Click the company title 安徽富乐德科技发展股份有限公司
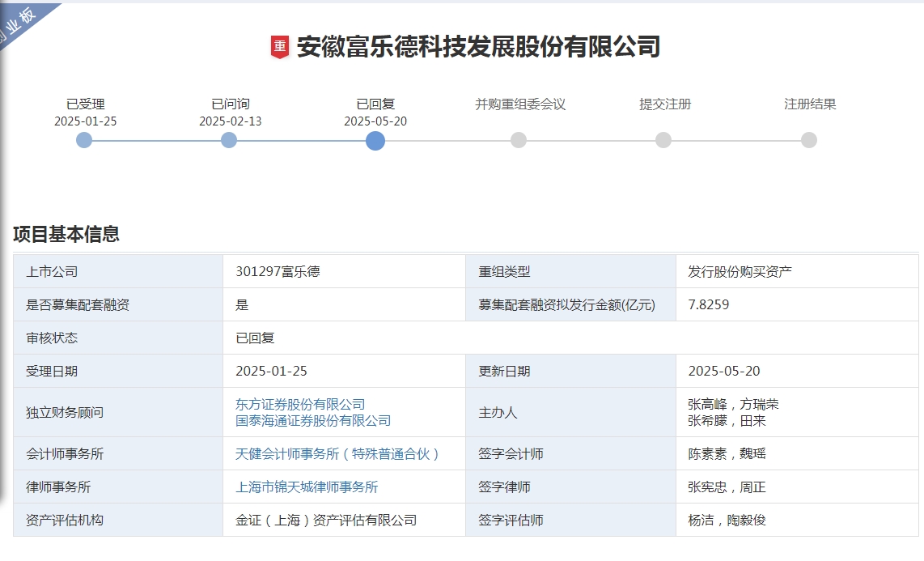Image resolution: width=924 pixels, height=561 pixels. pos(478,47)
